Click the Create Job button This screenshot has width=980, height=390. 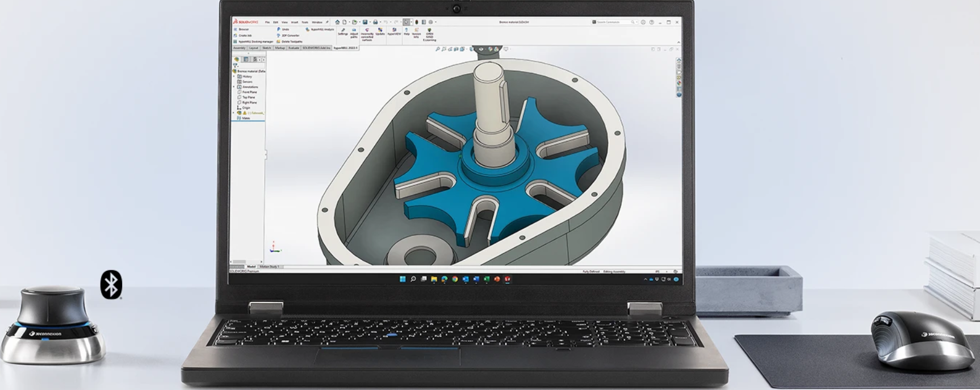(245, 35)
